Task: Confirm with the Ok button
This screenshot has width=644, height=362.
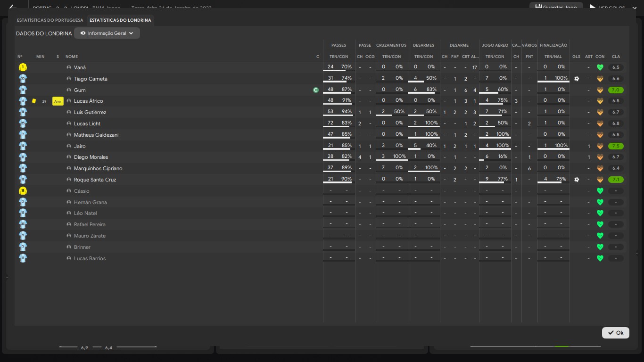Action: click(616, 333)
